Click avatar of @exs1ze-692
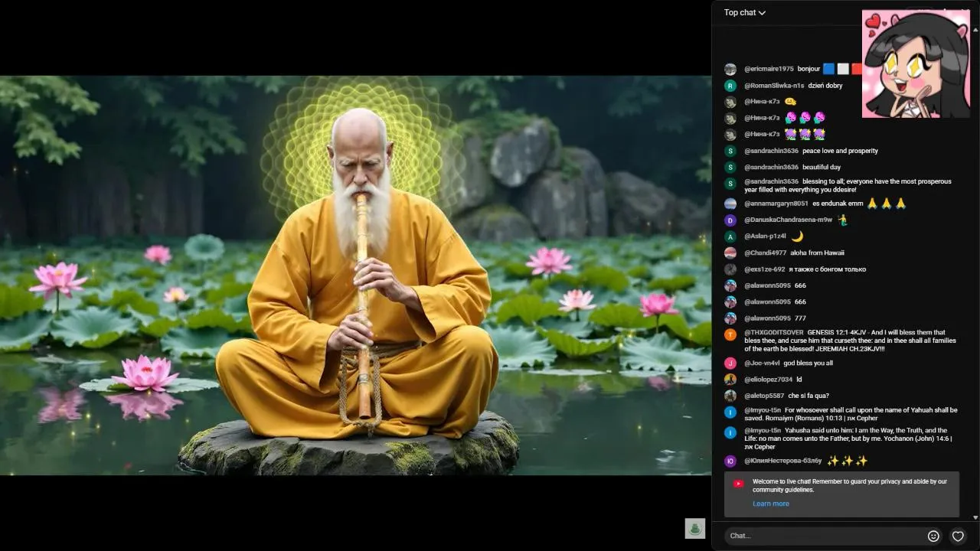 (x=730, y=269)
